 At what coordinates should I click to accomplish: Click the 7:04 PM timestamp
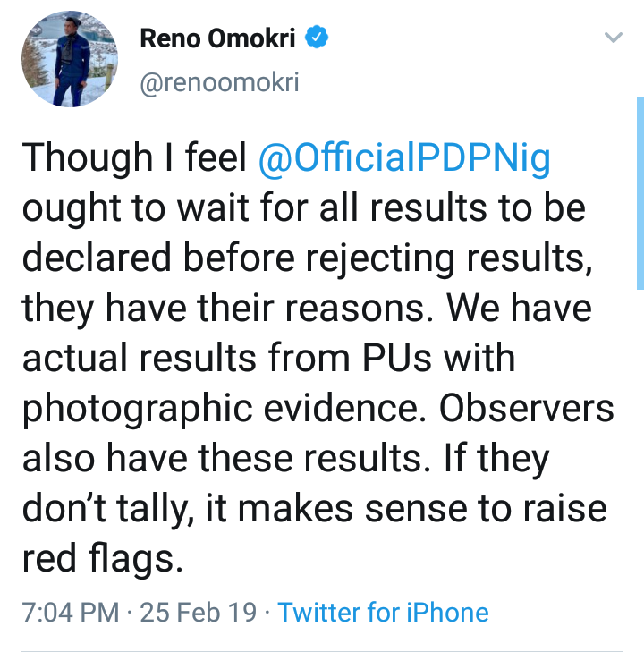(70, 613)
